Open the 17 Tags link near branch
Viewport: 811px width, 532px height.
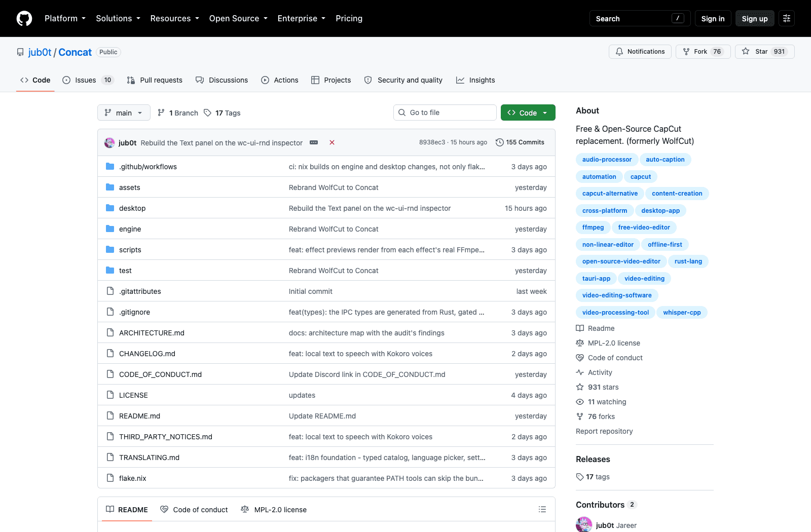click(x=222, y=112)
